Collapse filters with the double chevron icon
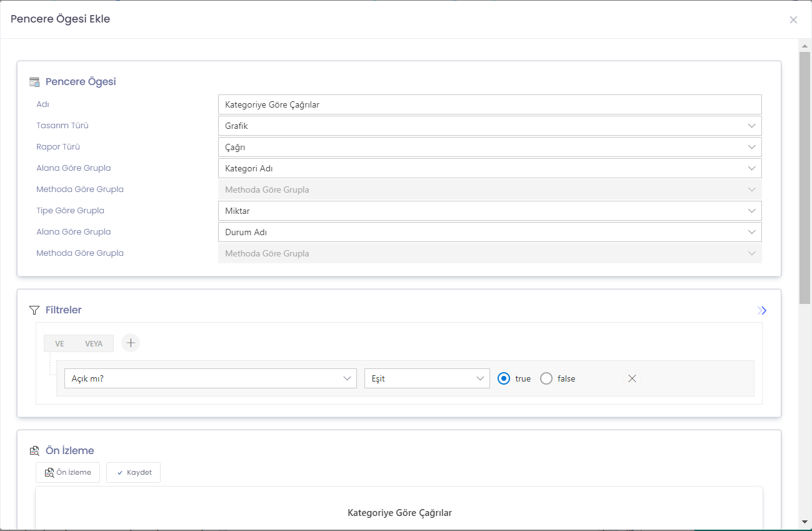 pyautogui.click(x=761, y=310)
